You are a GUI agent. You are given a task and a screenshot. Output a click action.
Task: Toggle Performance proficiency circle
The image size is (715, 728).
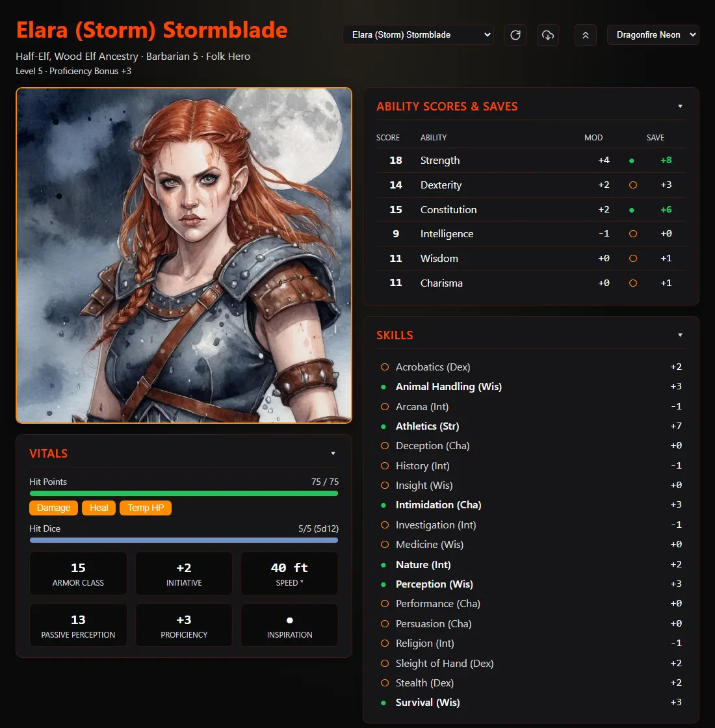point(384,604)
